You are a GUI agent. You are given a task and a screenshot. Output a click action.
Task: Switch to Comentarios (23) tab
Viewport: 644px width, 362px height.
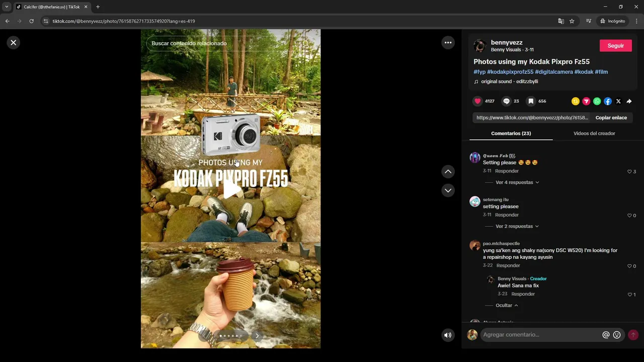coord(511,133)
